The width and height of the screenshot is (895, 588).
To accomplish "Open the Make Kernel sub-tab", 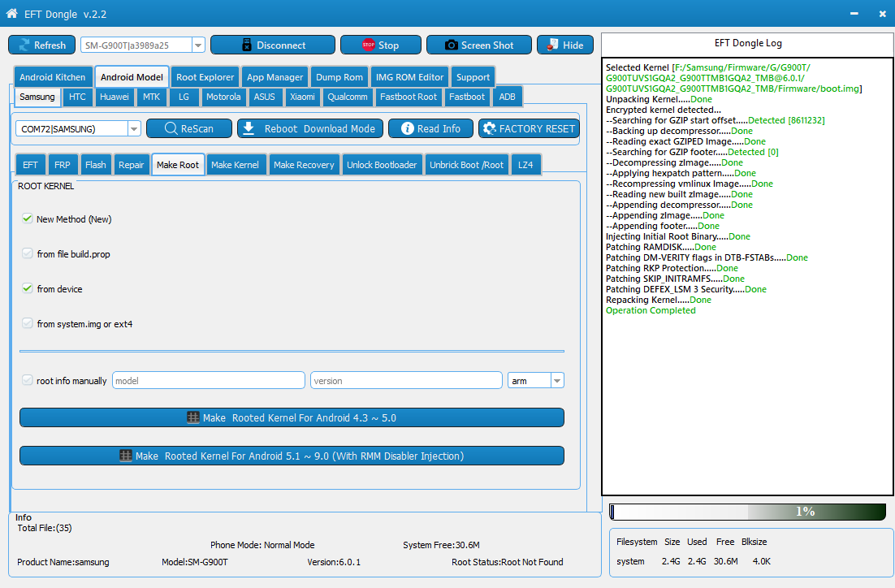I will pos(236,165).
